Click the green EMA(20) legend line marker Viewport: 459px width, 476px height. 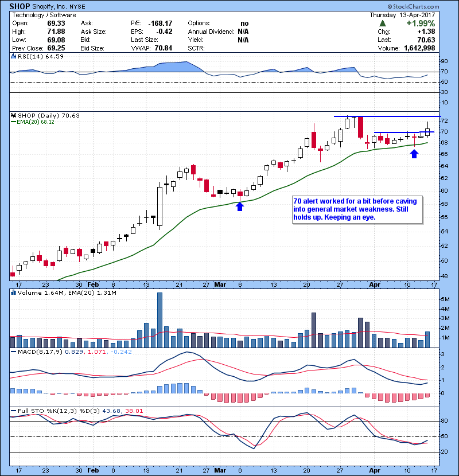coord(13,122)
